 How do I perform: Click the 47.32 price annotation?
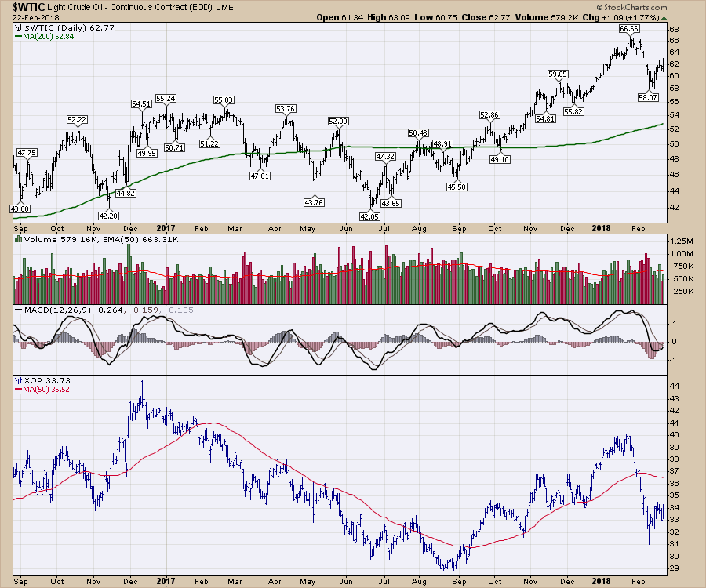pos(385,157)
